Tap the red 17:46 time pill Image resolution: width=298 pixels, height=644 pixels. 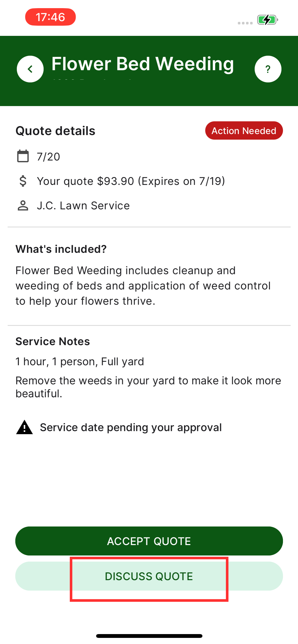[x=50, y=17]
